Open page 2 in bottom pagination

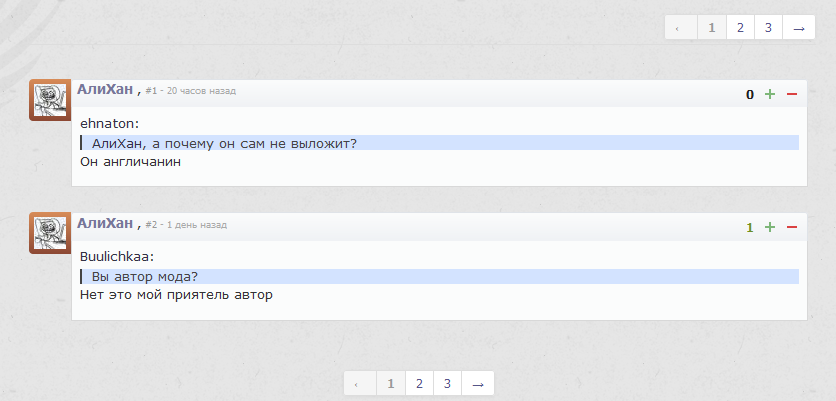click(x=419, y=384)
